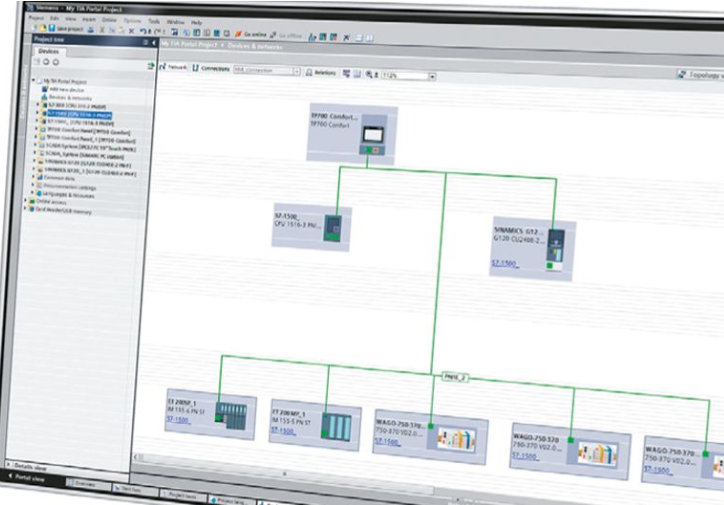Image resolution: width=724 pixels, height=505 pixels.
Task: Select the ET 200SP_1 device block
Action: point(210,414)
